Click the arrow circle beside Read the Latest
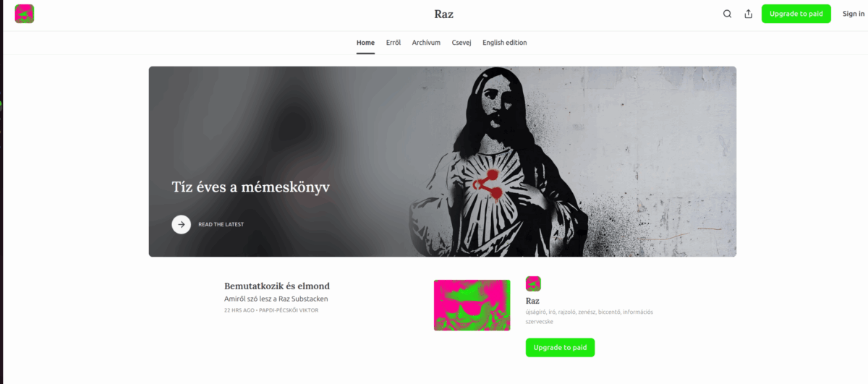 182,224
